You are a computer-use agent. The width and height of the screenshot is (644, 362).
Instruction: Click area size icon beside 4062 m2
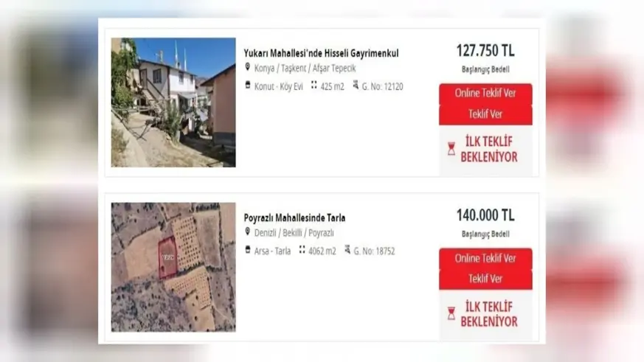[x=302, y=249]
